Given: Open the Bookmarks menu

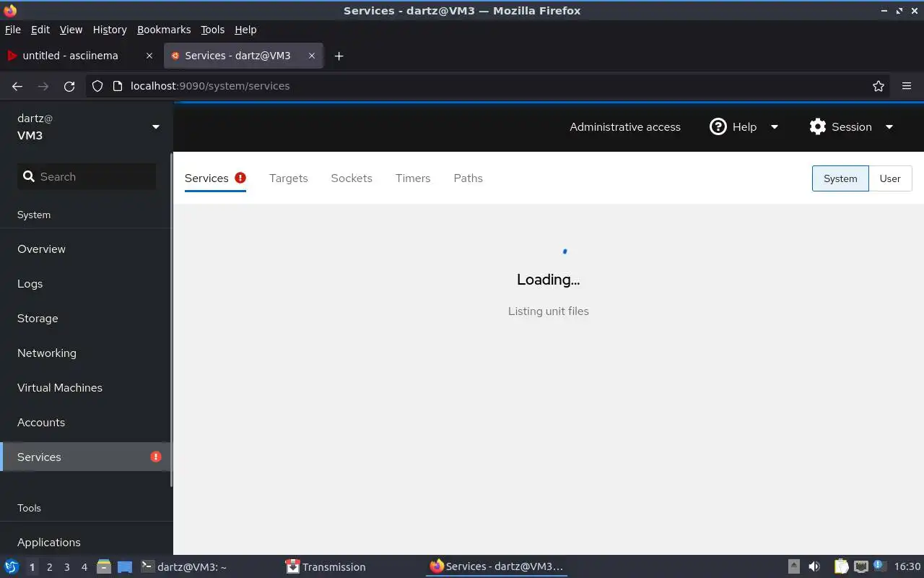Looking at the screenshot, I should [164, 30].
